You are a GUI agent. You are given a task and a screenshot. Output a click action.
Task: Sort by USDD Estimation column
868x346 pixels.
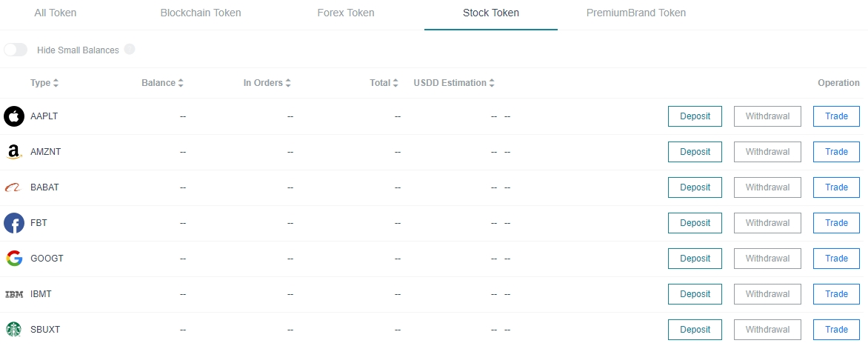click(x=454, y=83)
